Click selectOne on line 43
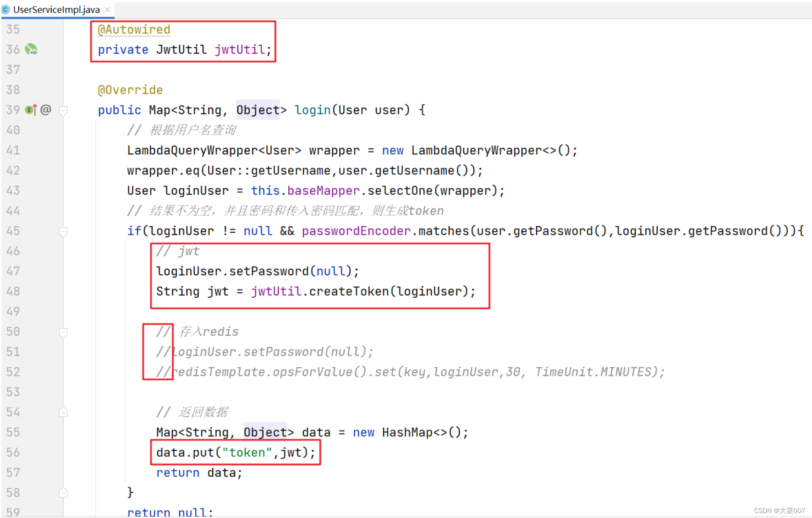This screenshot has width=812, height=518. point(400,191)
